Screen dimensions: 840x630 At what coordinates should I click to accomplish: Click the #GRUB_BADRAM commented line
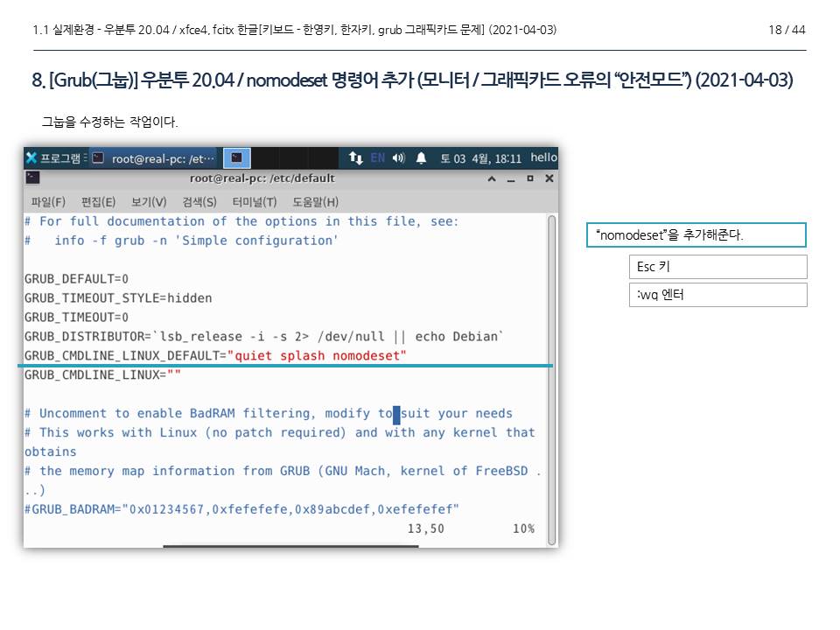click(x=241, y=509)
